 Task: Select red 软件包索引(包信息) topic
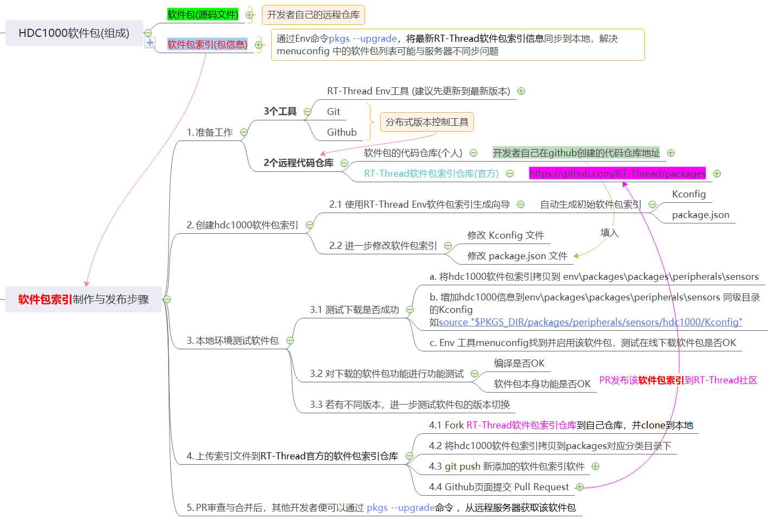pos(207,44)
